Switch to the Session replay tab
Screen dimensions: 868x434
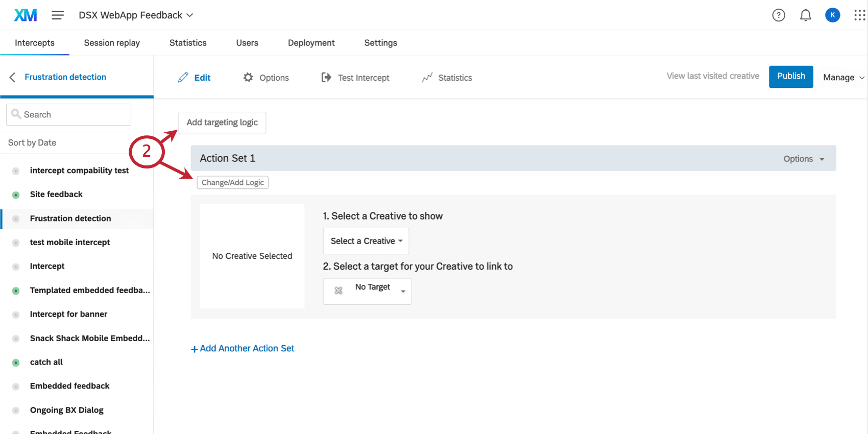tap(112, 43)
